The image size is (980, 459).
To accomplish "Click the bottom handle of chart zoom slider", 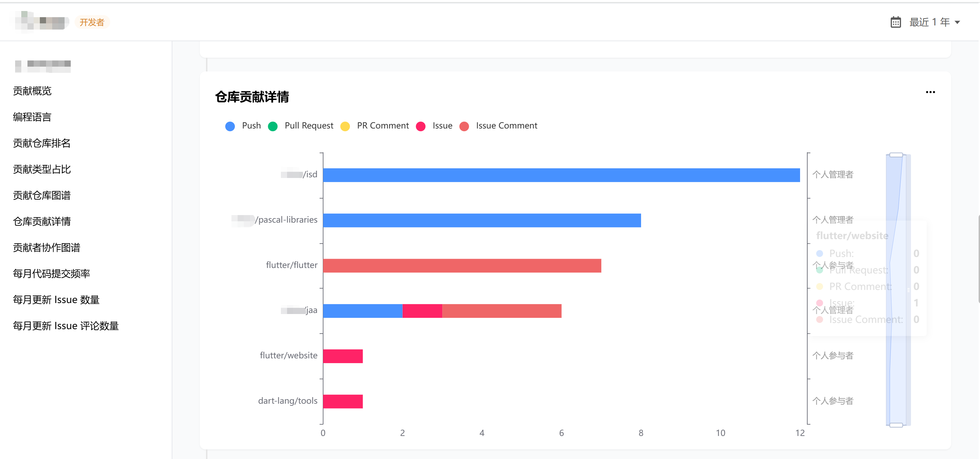I will (x=896, y=425).
